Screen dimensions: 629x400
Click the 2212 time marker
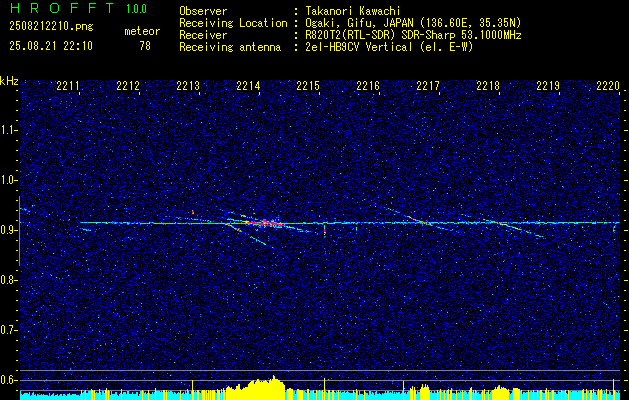pos(128,85)
